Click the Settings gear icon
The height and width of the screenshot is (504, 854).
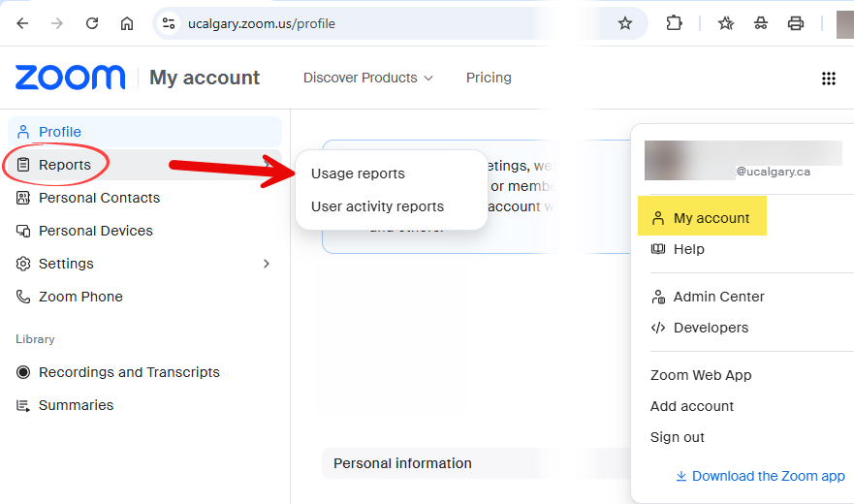pyautogui.click(x=23, y=264)
